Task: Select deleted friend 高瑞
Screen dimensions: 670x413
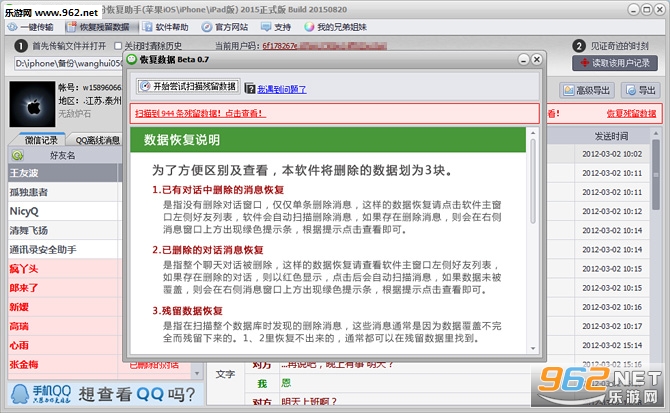Action: (62, 326)
